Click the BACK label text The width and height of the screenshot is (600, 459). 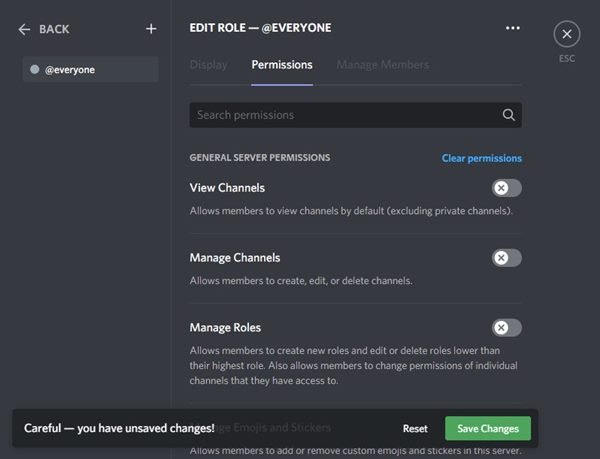tap(54, 29)
